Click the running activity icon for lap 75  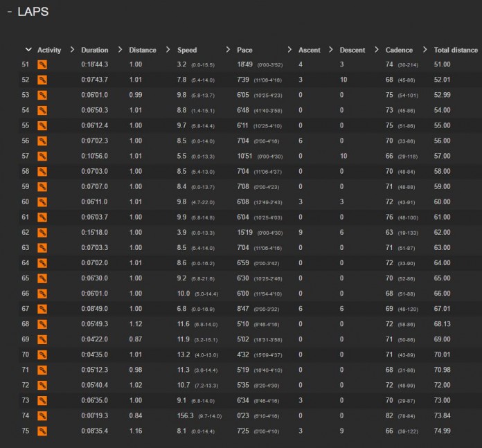coord(42,431)
